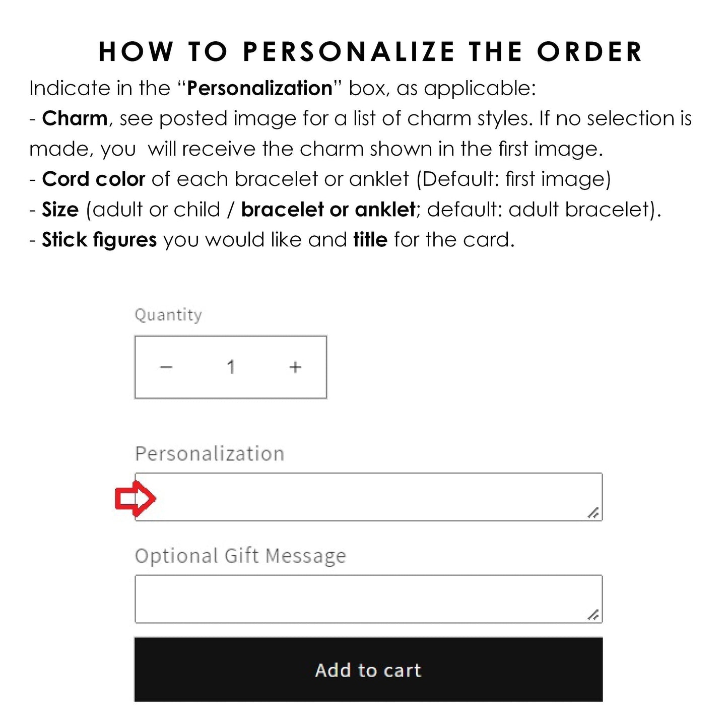
Task: Click the Gift Message box resize handle
Action: click(593, 615)
